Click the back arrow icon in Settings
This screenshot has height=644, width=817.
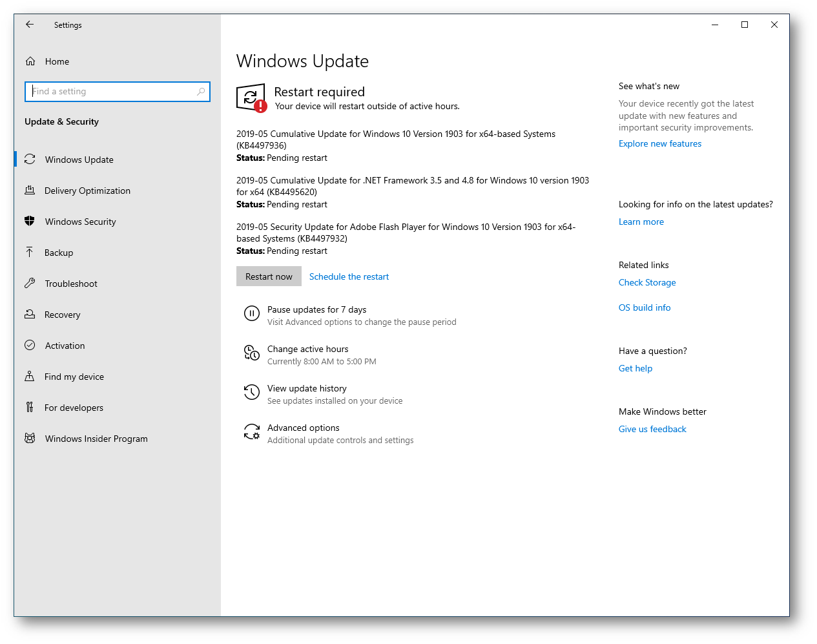[x=30, y=25]
